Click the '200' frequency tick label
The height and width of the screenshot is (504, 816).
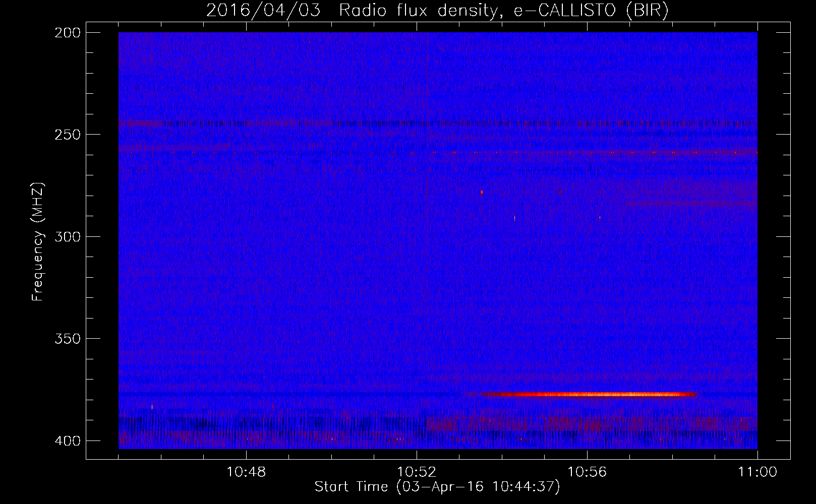click(67, 33)
